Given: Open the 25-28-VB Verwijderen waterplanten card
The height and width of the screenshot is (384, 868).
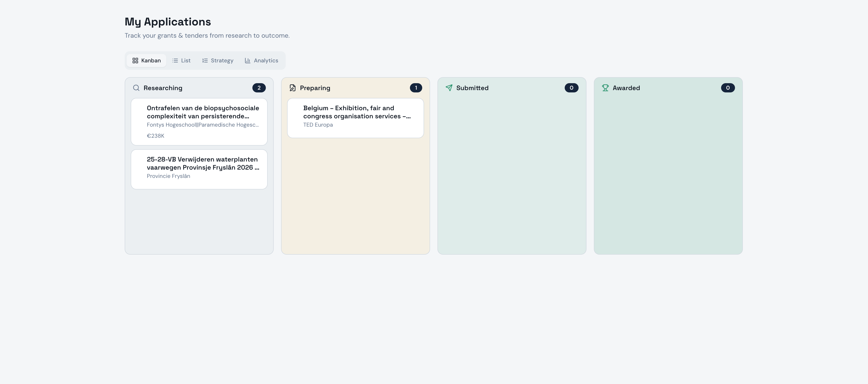Looking at the screenshot, I should pyautogui.click(x=199, y=168).
